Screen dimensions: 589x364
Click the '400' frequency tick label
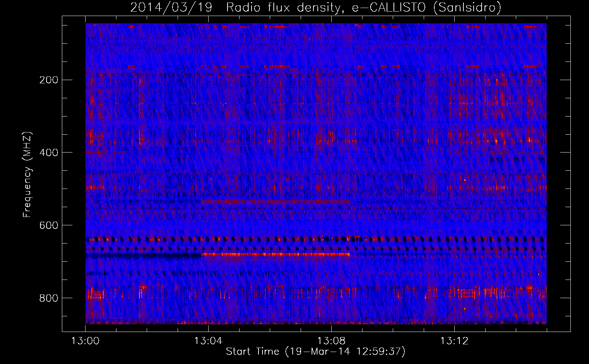click(x=49, y=153)
